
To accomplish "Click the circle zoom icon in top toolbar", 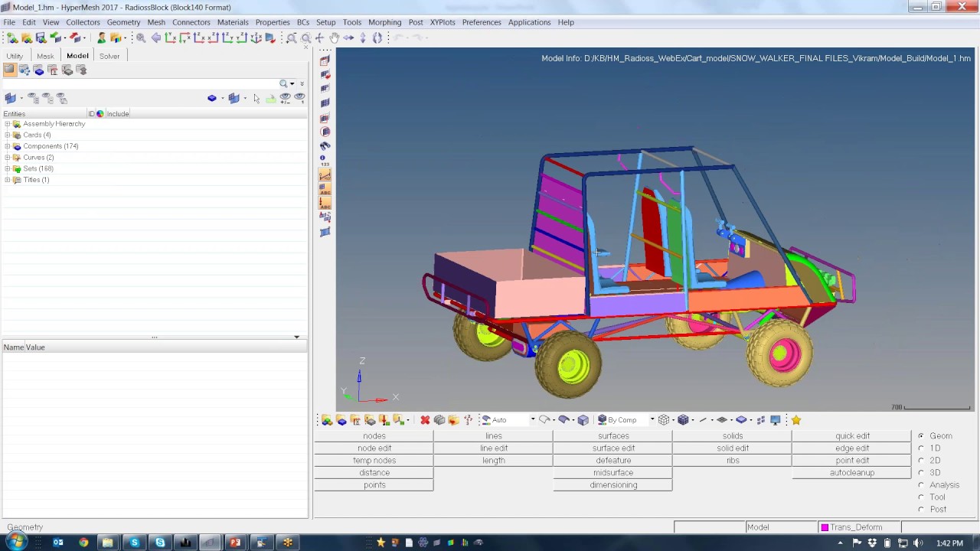I will (305, 37).
